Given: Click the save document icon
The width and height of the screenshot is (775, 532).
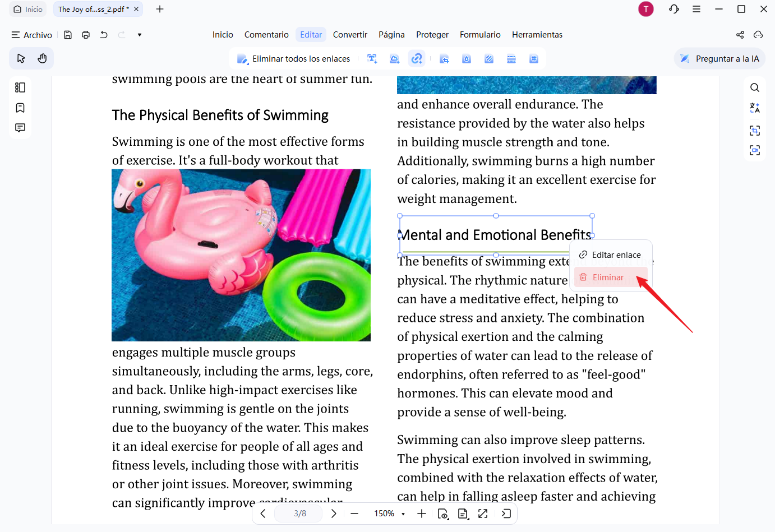Looking at the screenshot, I should [x=68, y=35].
